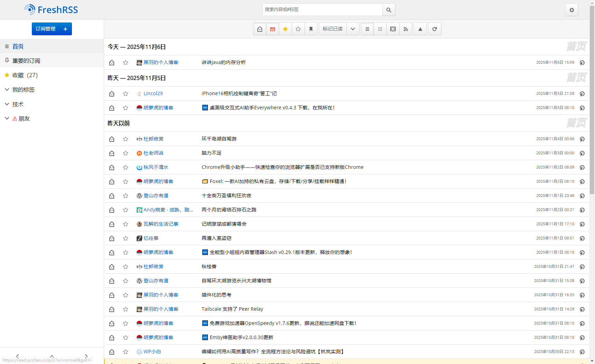
Task: Click the search magnifier button
Action: point(388,10)
